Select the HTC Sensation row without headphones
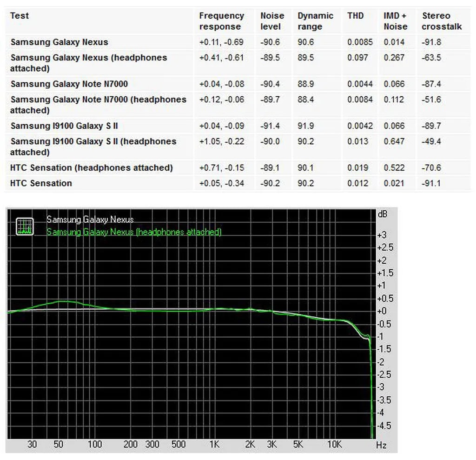 (41, 183)
